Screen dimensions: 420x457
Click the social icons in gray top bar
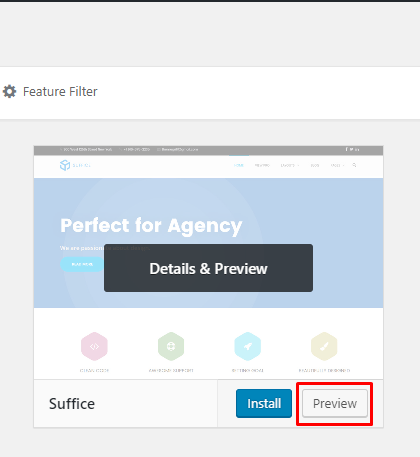352,149
